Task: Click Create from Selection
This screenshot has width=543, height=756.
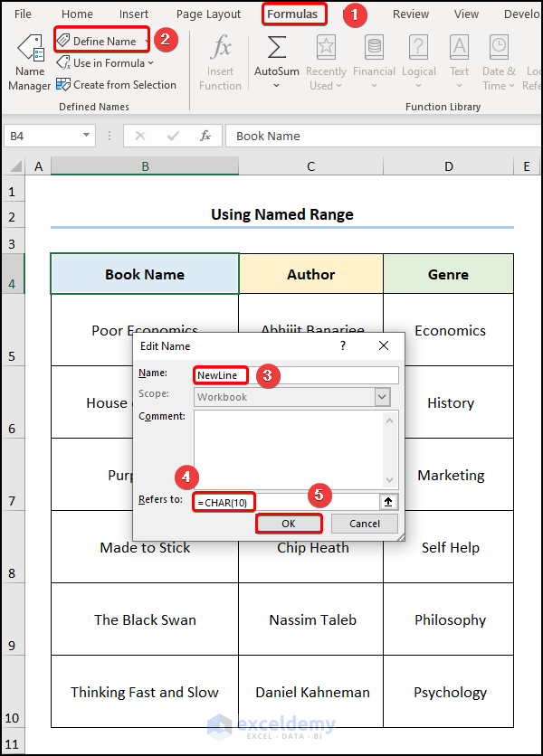Action: (x=116, y=85)
